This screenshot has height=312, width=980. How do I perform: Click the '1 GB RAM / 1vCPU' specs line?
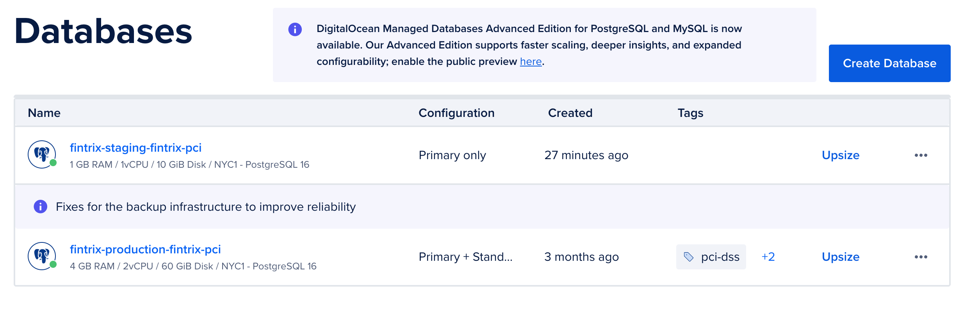[x=189, y=165]
